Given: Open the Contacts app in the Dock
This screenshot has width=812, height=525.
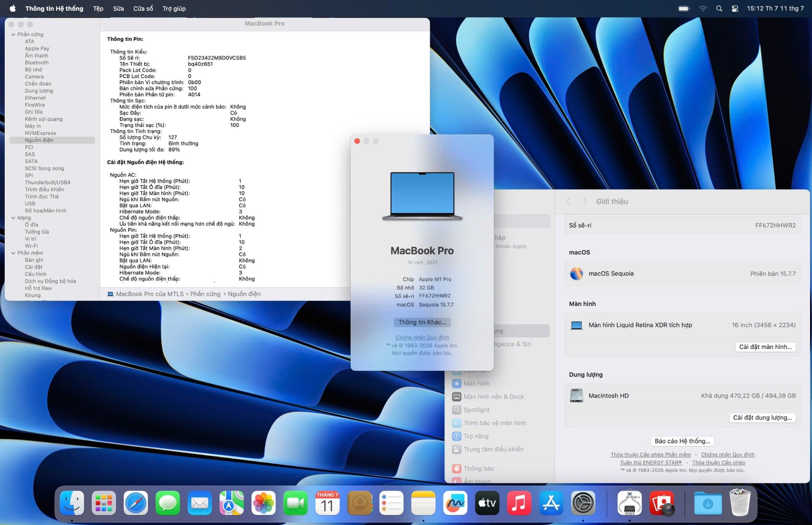Looking at the screenshot, I should (x=360, y=503).
